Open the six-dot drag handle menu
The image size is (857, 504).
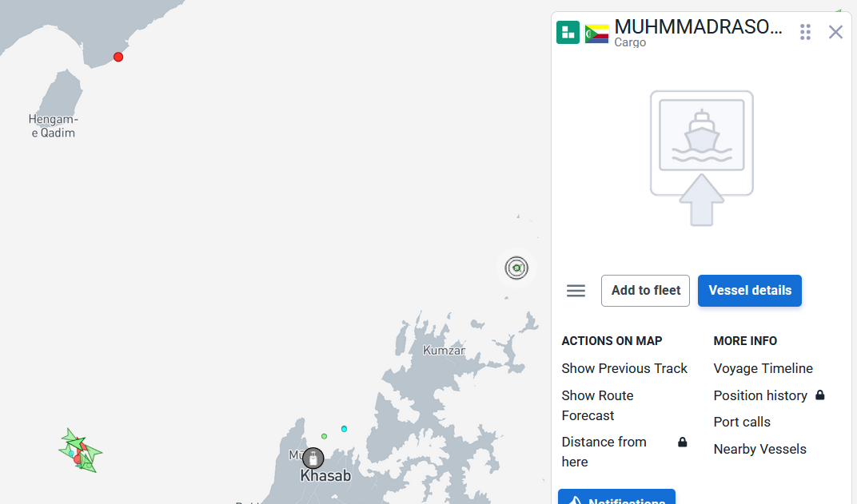pos(805,32)
